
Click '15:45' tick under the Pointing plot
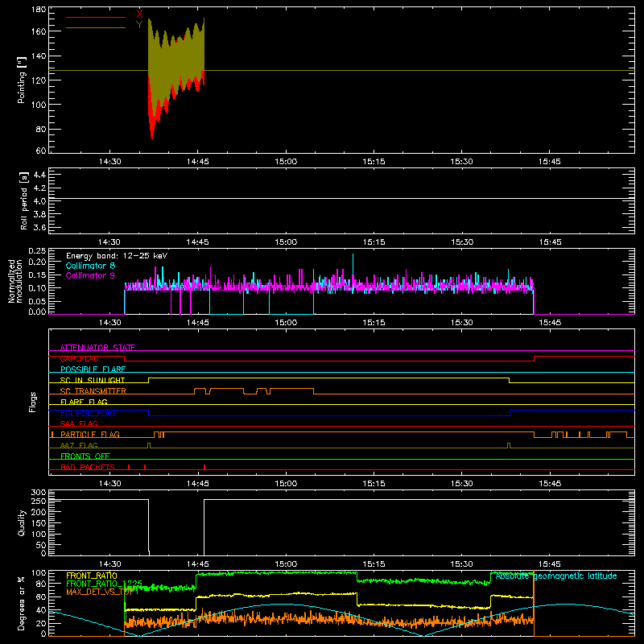tap(550, 162)
